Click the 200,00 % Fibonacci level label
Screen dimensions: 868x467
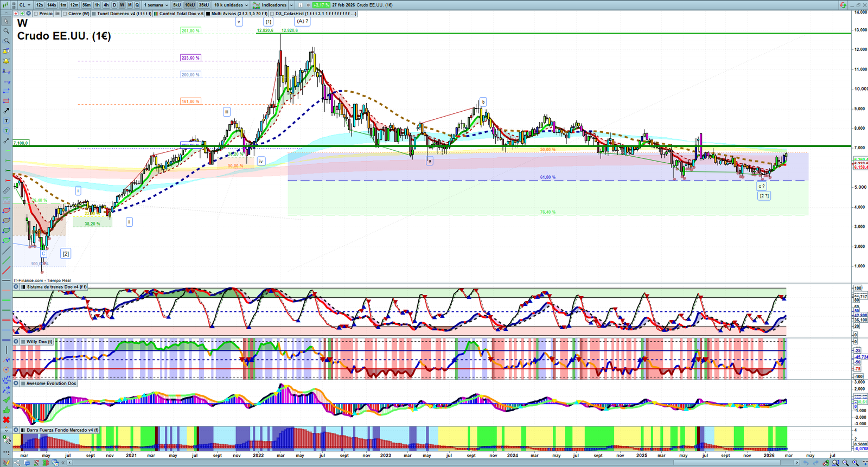190,75
